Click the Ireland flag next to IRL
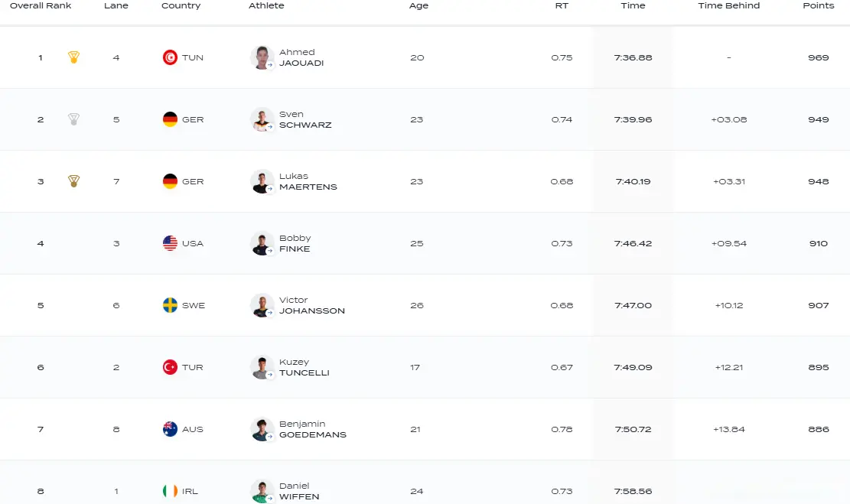This screenshot has width=850, height=504. [170, 491]
